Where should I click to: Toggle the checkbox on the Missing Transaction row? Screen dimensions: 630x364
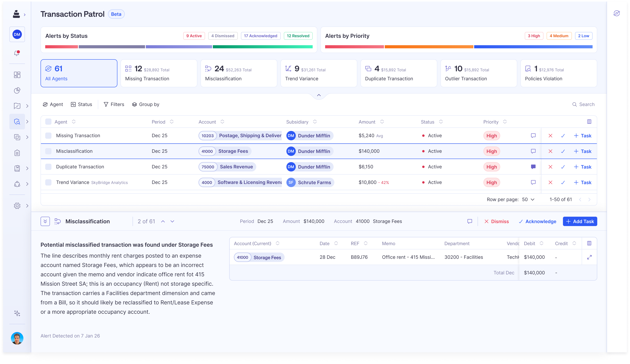[48, 135]
